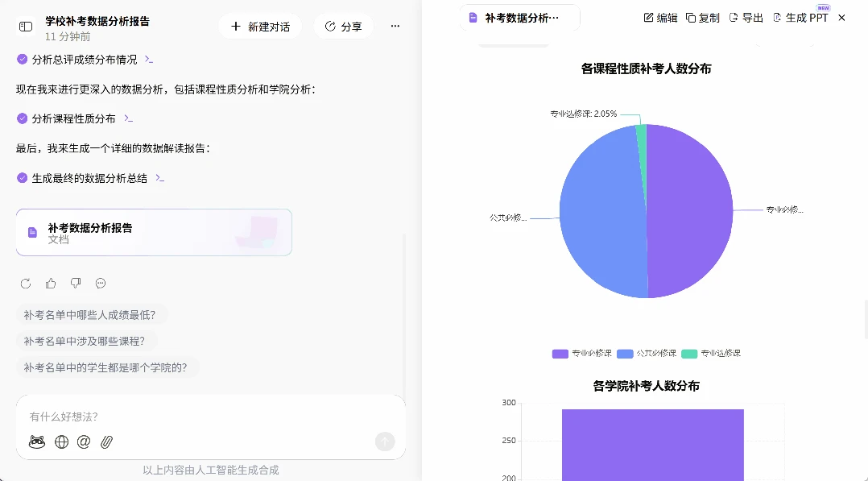Screen dimensions: 868x481
Task: Click the purple bar in the college chart
Action: click(653, 445)
